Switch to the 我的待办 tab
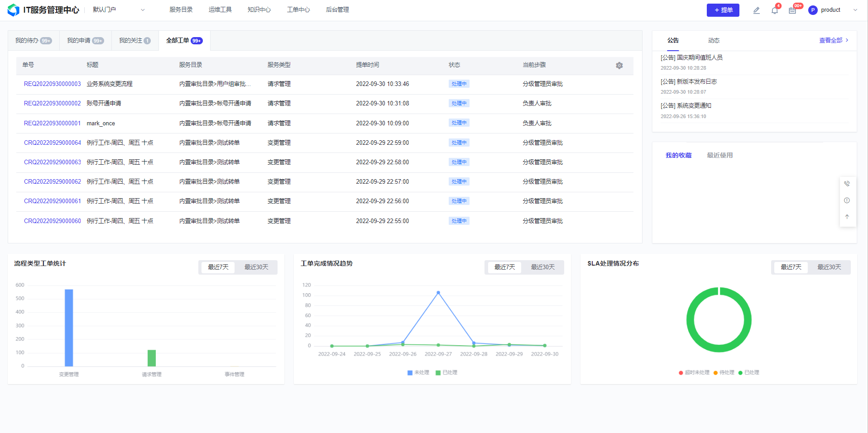 click(33, 41)
